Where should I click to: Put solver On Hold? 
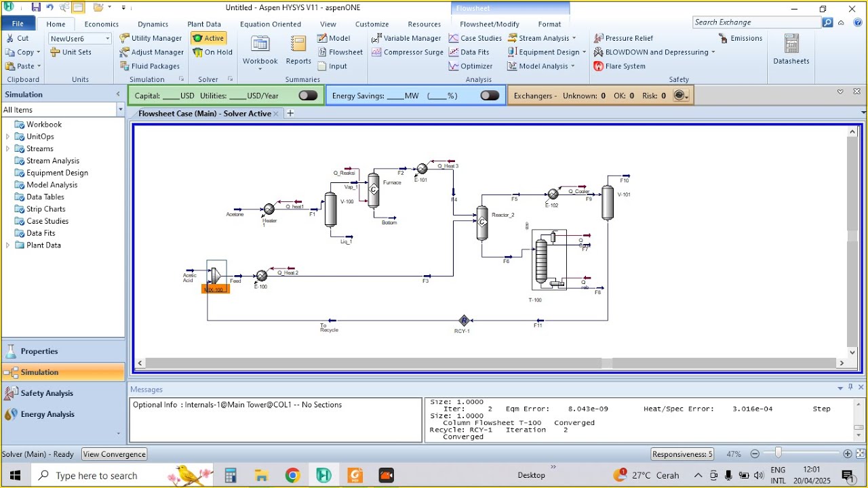(212, 52)
